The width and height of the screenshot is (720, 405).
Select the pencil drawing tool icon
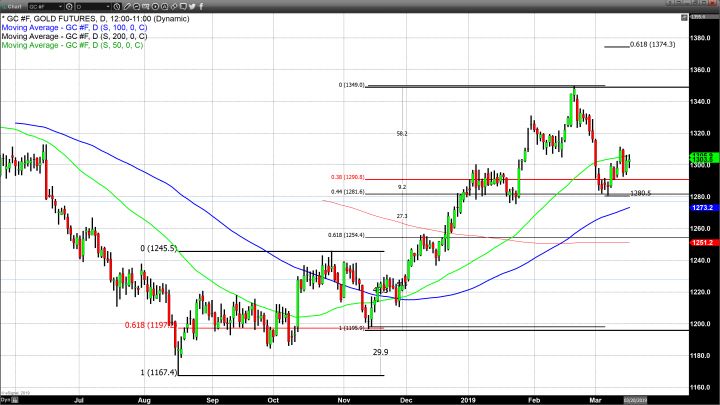pos(127,6)
